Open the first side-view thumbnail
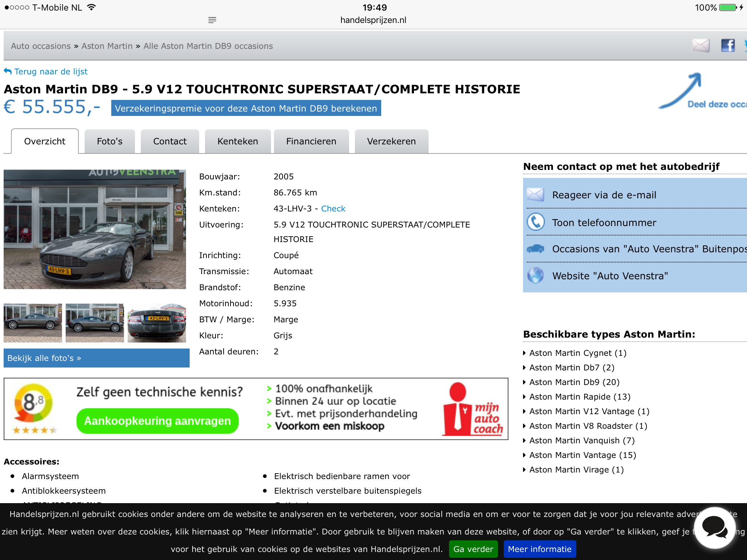The width and height of the screenshot is (747, 560). point(33,323)
